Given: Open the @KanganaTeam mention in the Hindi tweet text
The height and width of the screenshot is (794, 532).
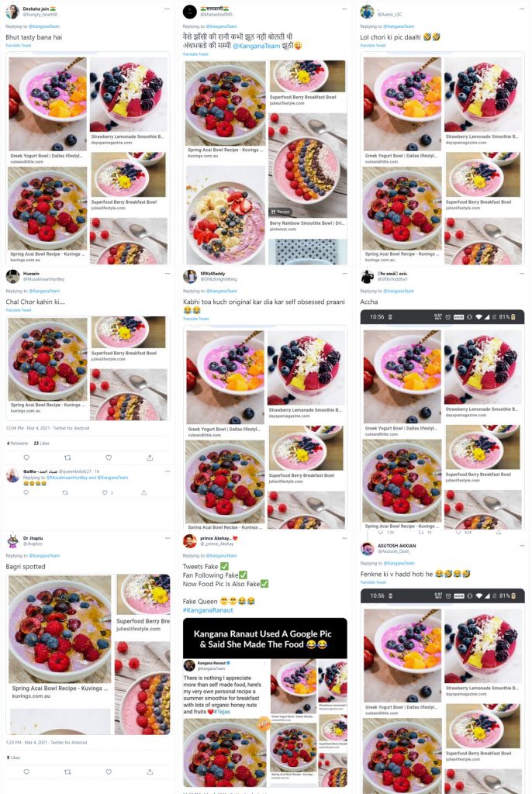Looking at the screenshot, I should click(257, 46).
